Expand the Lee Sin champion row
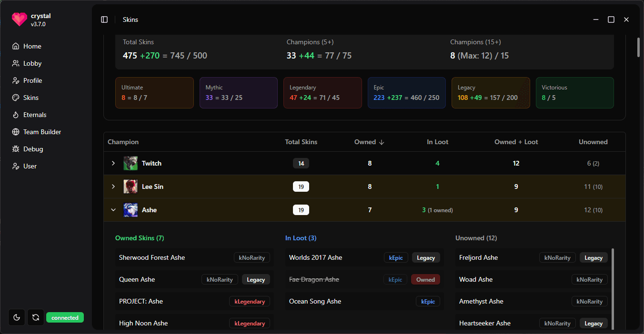The width and height of the screenshot is (644, 334). click(113, 186)
